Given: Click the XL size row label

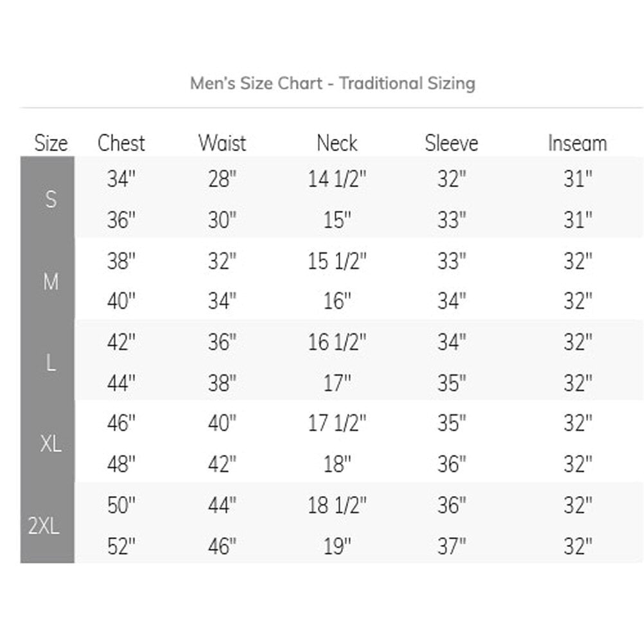Looking at the screenshot, I should 51,444.
